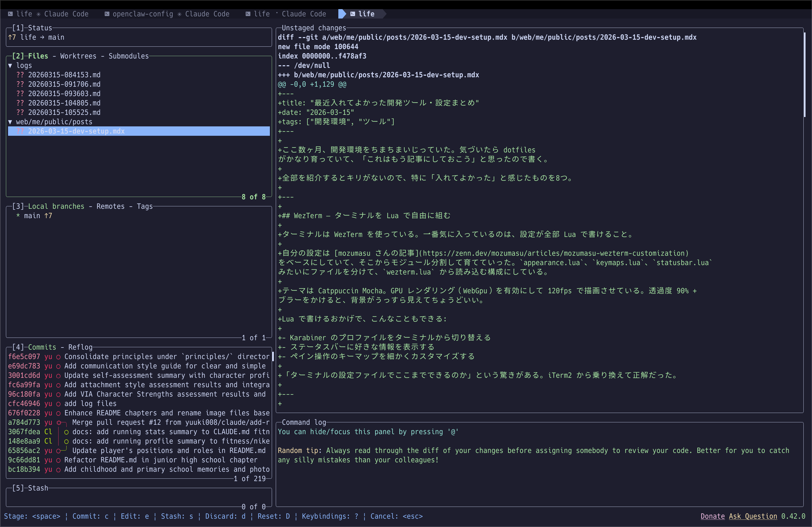Select file 20260315-104805.md

pos(139,103)
